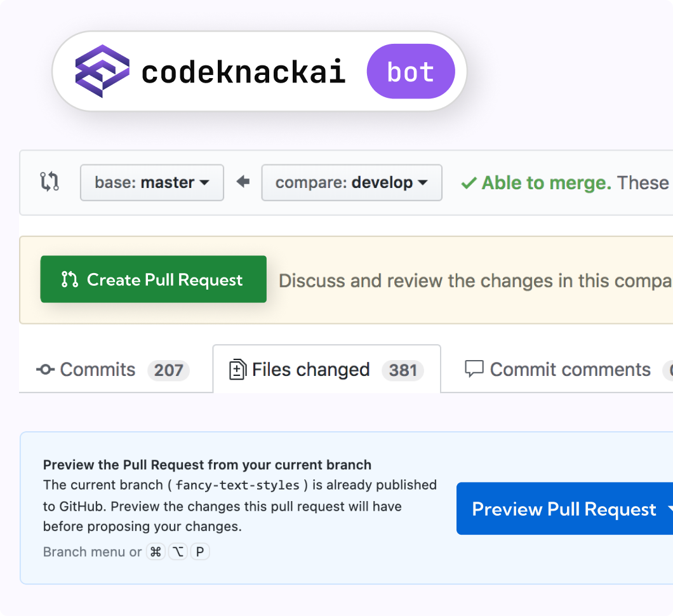Viewport: 673px width, 616px height.
Task: Click the 'Discuss and review the changes' text
Action: (x=476, y=281)
